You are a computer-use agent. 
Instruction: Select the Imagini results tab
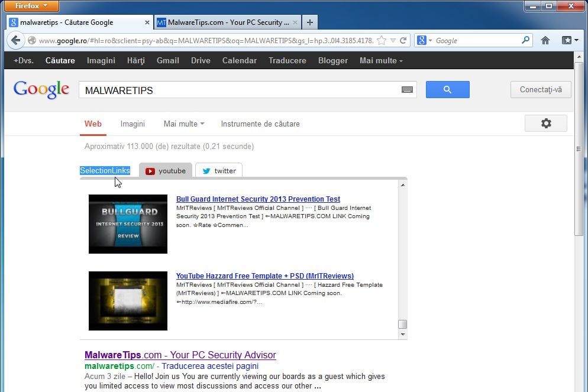tap(133, 124)
